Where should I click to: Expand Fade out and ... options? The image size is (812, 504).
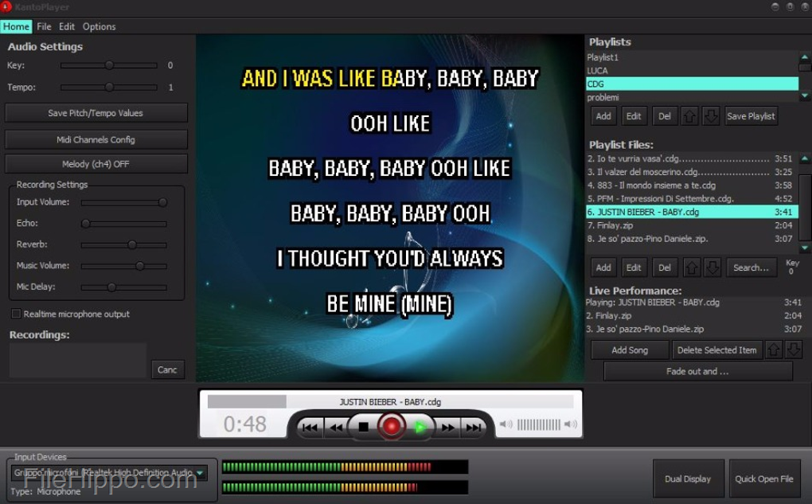coord(697,371)
